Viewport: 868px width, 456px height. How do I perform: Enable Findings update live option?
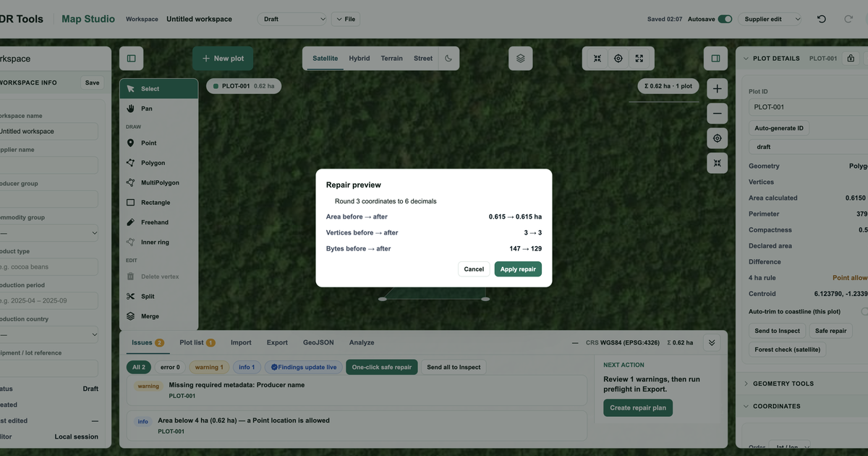point(304,367)
